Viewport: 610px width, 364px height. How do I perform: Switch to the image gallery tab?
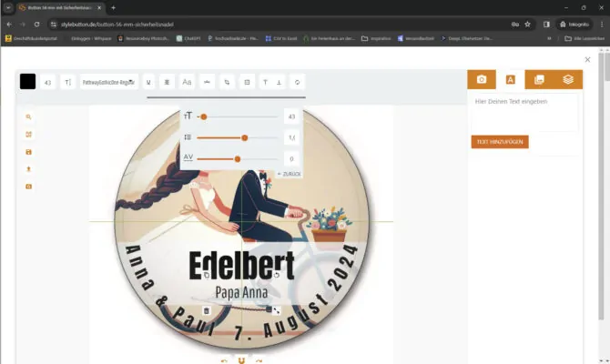pos(539,79)
